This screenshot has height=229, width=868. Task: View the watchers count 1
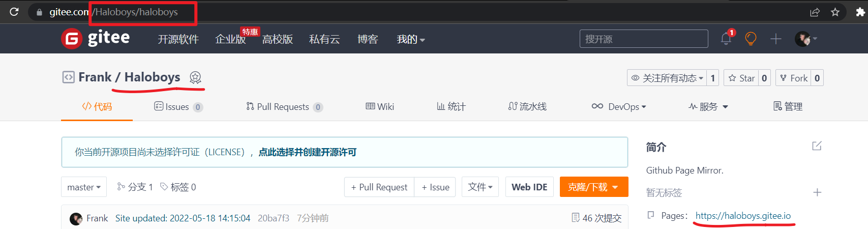tap(713, 78)
